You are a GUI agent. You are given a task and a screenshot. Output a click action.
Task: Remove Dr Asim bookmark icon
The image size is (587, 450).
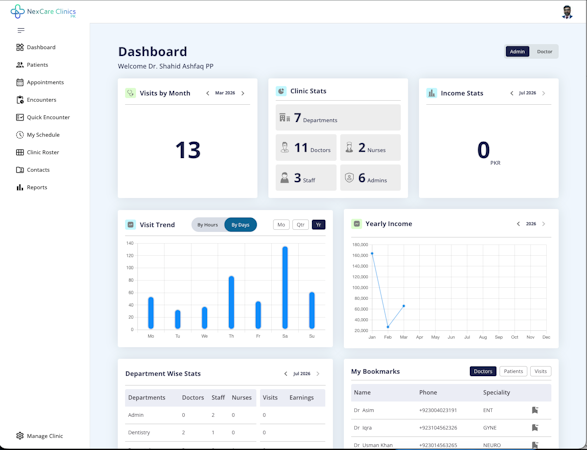coord(535,410)
